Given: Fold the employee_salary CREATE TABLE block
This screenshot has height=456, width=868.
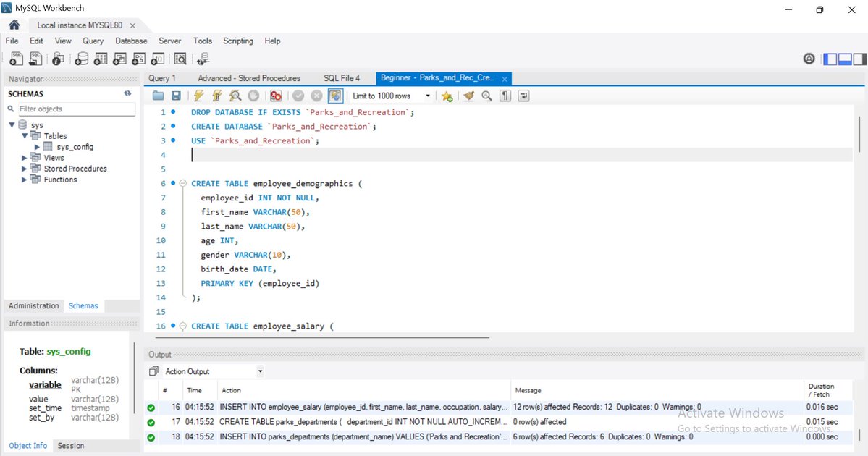Looking at the screenshot, I should pyautogui.click(x=182, y=326).
